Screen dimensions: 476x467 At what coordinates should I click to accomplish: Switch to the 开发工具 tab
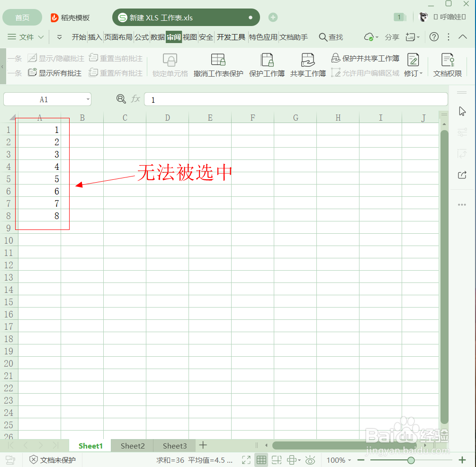(x=231, y=37)
